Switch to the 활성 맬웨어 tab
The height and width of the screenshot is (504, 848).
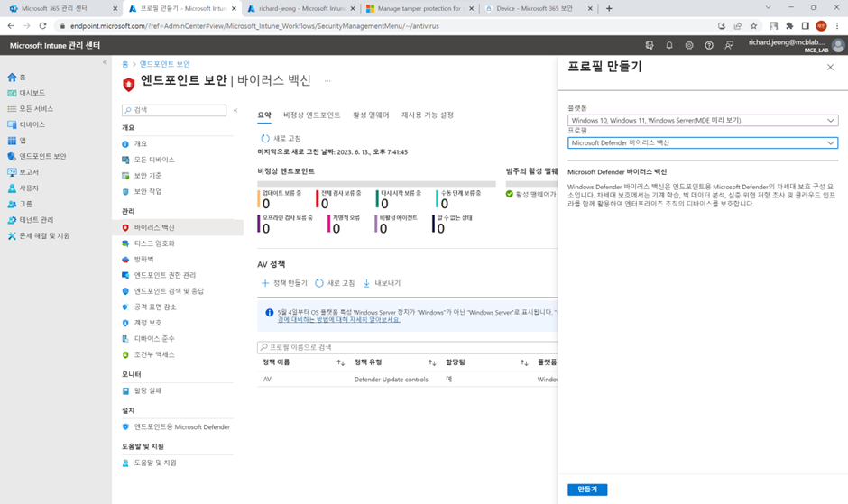coord(371,115)
